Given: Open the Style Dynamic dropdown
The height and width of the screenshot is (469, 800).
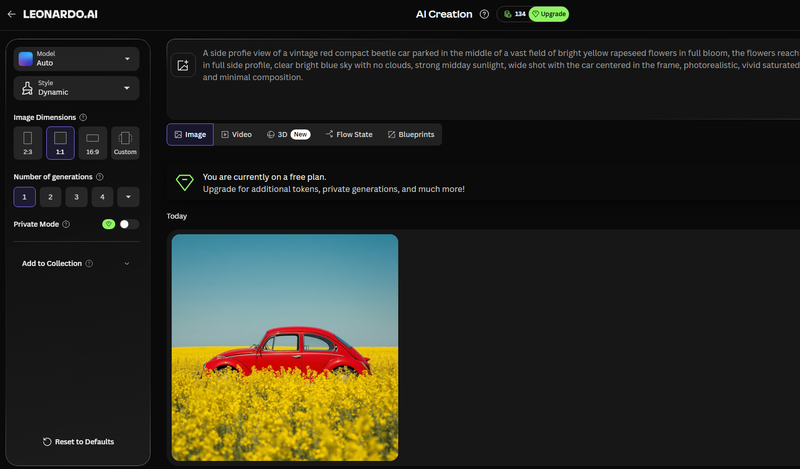Looking at the screenshot, I should pos(77,88).
